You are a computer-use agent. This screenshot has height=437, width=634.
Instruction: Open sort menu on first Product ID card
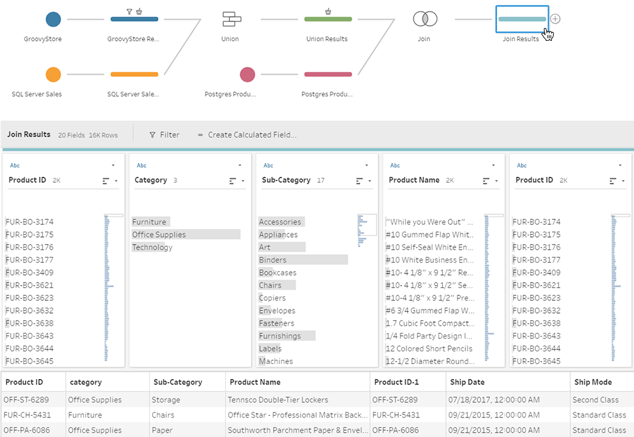pos(110,181)
